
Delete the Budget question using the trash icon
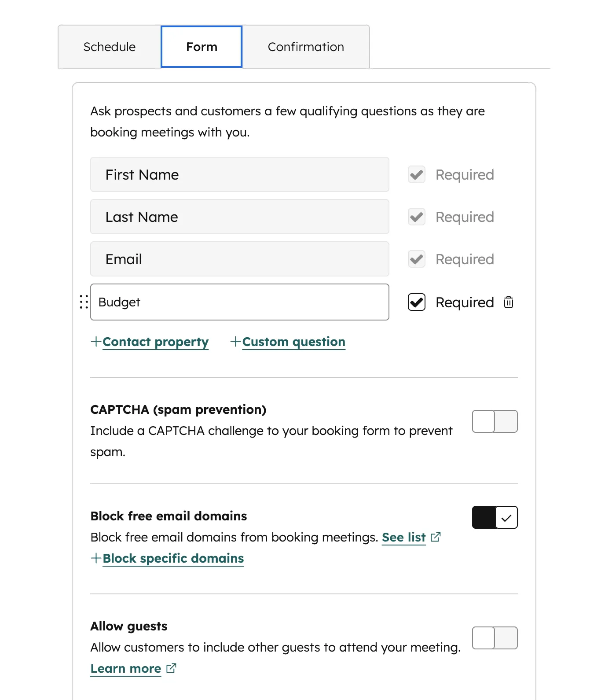pyautogui.click(x=508, y=302)
